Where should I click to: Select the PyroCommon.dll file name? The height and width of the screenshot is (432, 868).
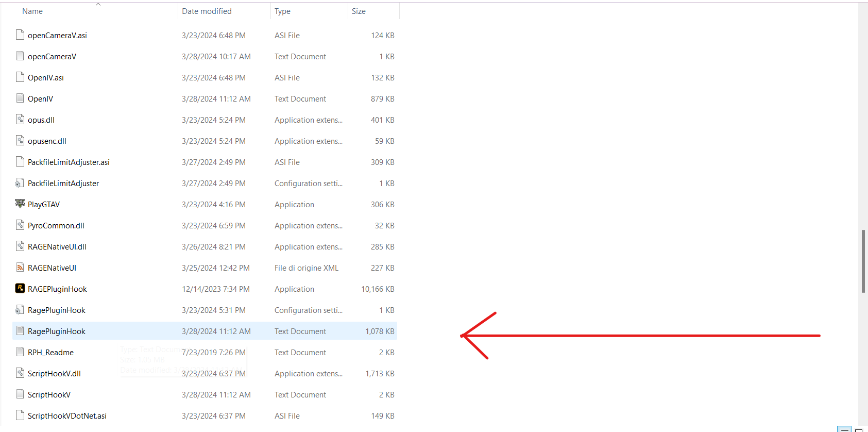(x=56, y=225)
